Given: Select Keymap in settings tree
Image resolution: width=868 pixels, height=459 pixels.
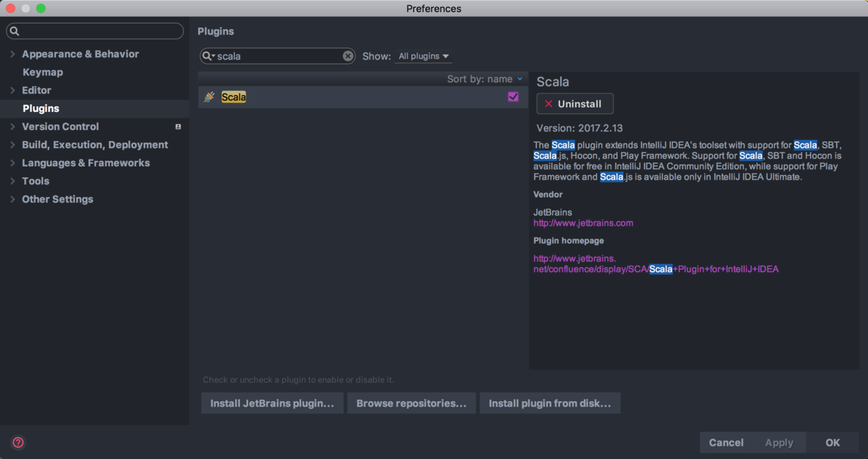Looking at the screenshot, I should click(x=43, y=72).
